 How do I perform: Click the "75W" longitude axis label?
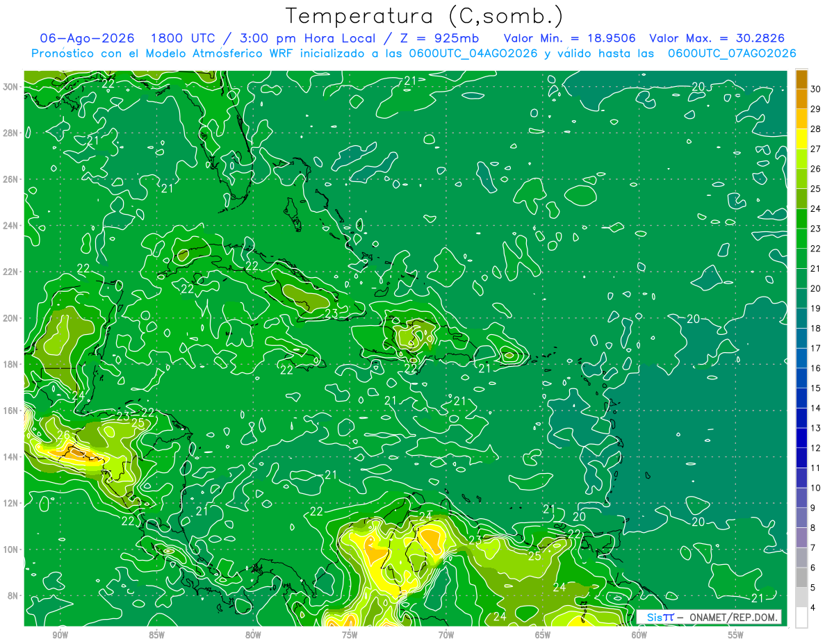[x=350, y=635]
